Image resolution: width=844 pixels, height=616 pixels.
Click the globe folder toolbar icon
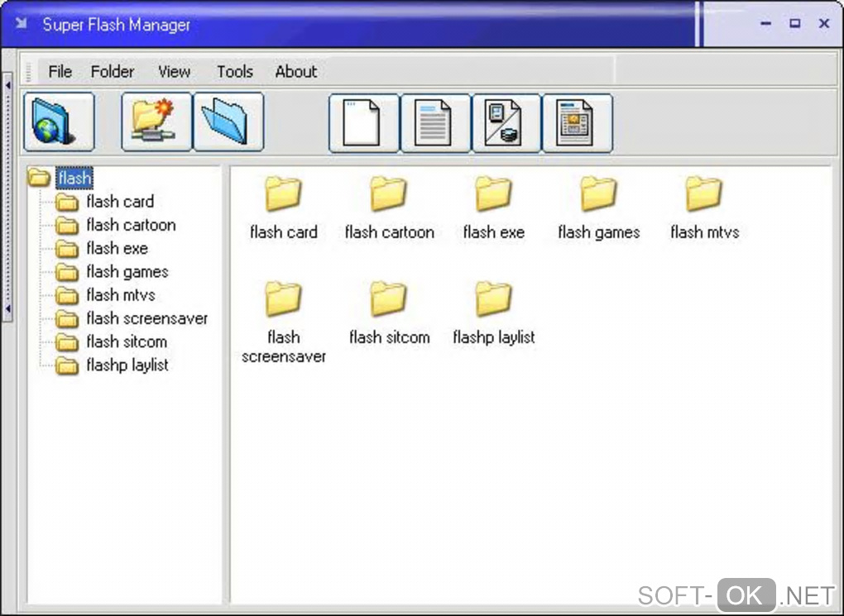pos(60,122)
